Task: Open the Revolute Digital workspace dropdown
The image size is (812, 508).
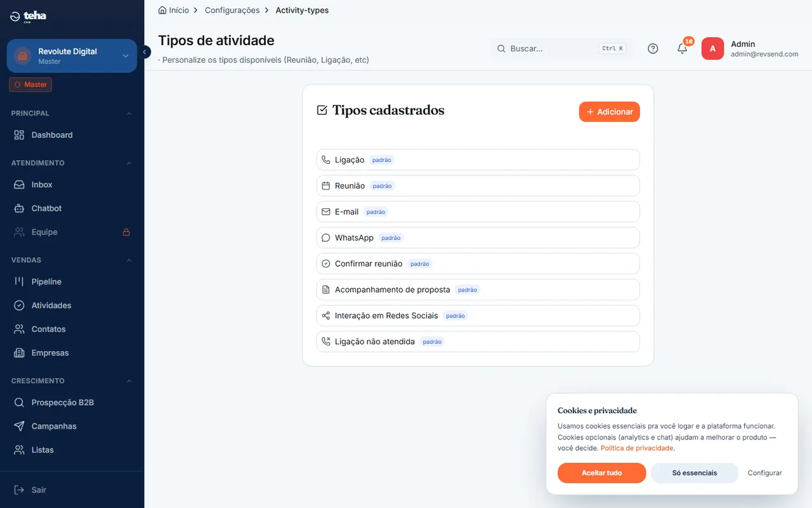Action: pos(72,56)
